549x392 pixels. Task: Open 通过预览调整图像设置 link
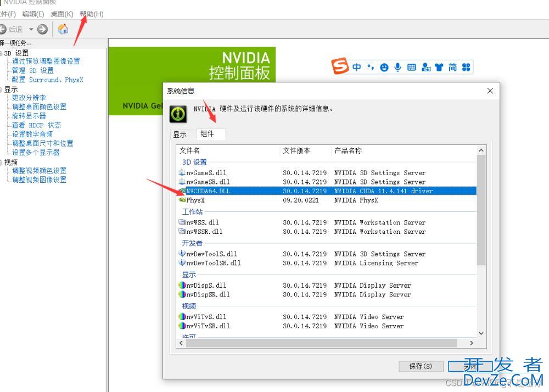46,61
